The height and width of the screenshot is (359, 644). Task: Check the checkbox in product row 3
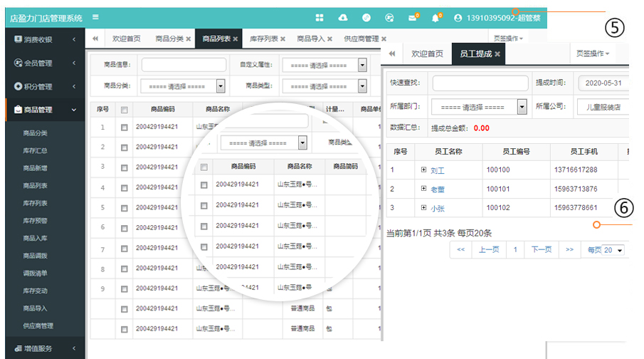[x=124, y=168]
